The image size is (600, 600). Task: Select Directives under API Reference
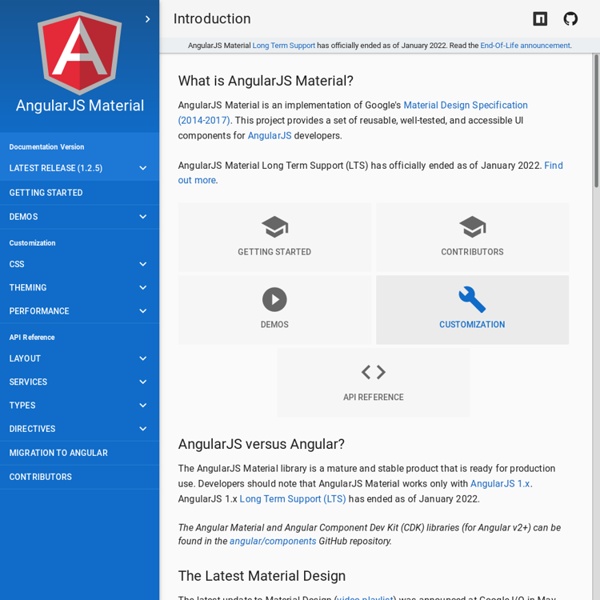point(79,429)
